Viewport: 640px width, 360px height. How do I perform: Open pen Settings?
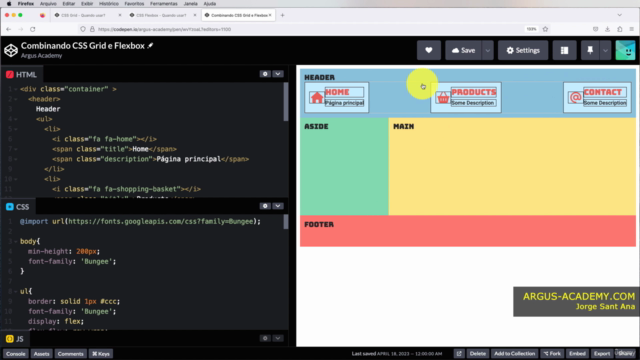523,50
